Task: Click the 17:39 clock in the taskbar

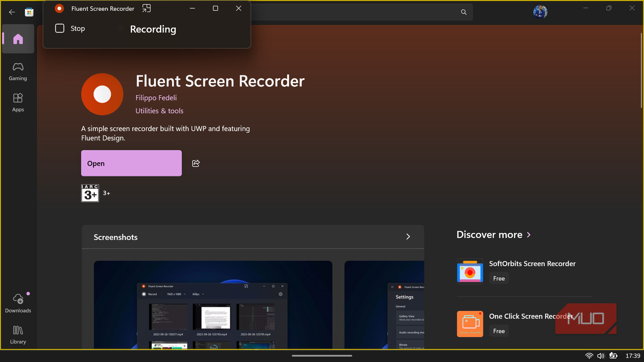Action: coord(633,356)
